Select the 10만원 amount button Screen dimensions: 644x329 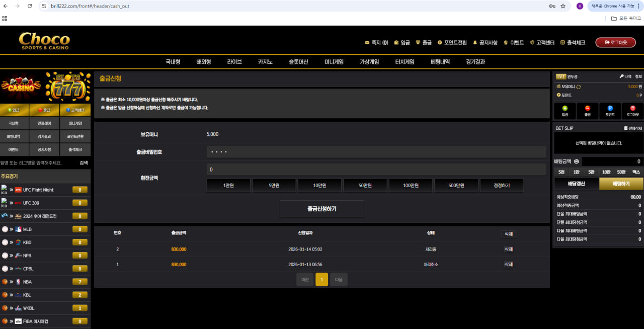(319, 186)
